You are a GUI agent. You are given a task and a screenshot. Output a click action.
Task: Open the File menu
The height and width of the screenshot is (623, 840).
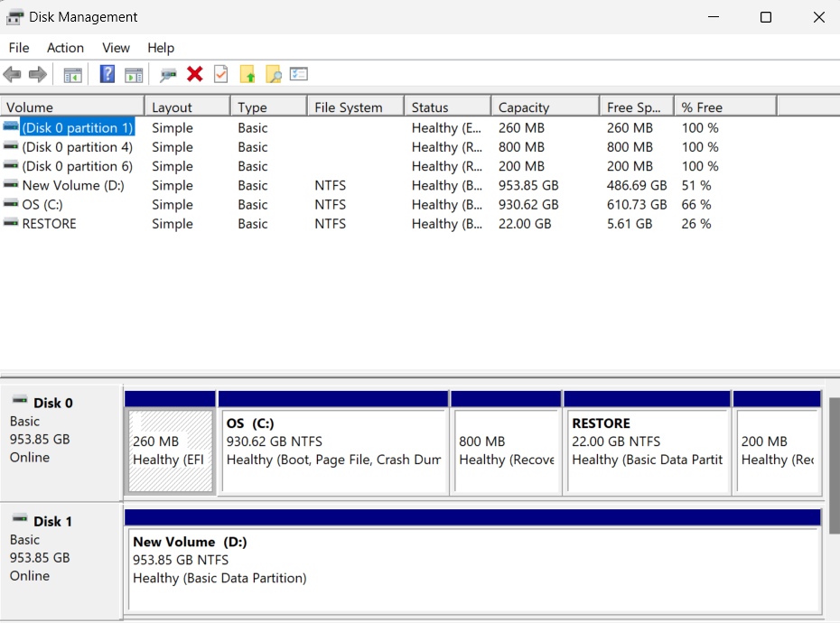[x=19, y=48]
